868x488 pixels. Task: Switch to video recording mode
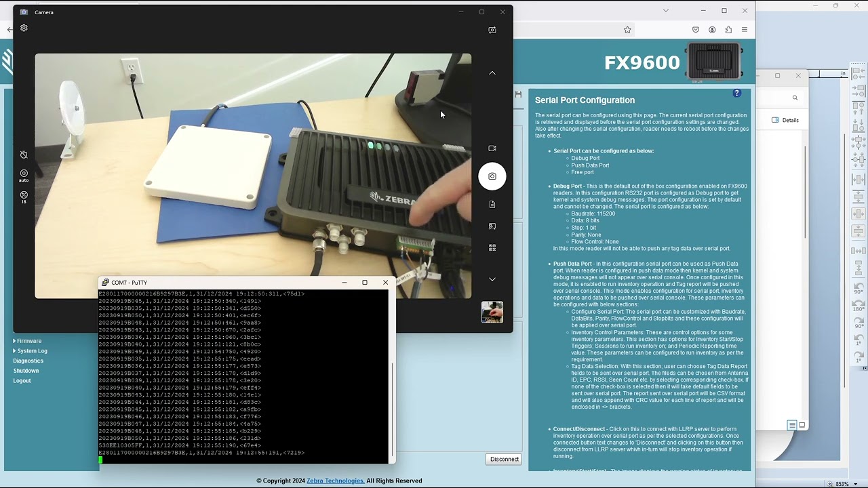[x=492, y=148]
